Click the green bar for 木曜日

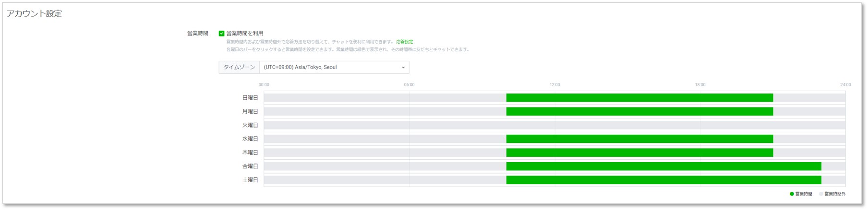639,152
